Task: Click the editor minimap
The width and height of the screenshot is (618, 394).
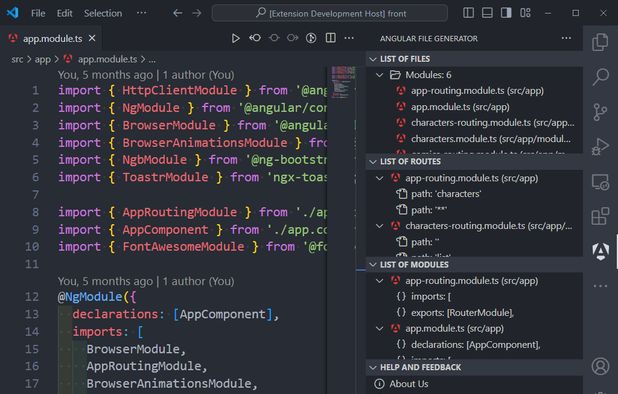Action: pos(343,83)
